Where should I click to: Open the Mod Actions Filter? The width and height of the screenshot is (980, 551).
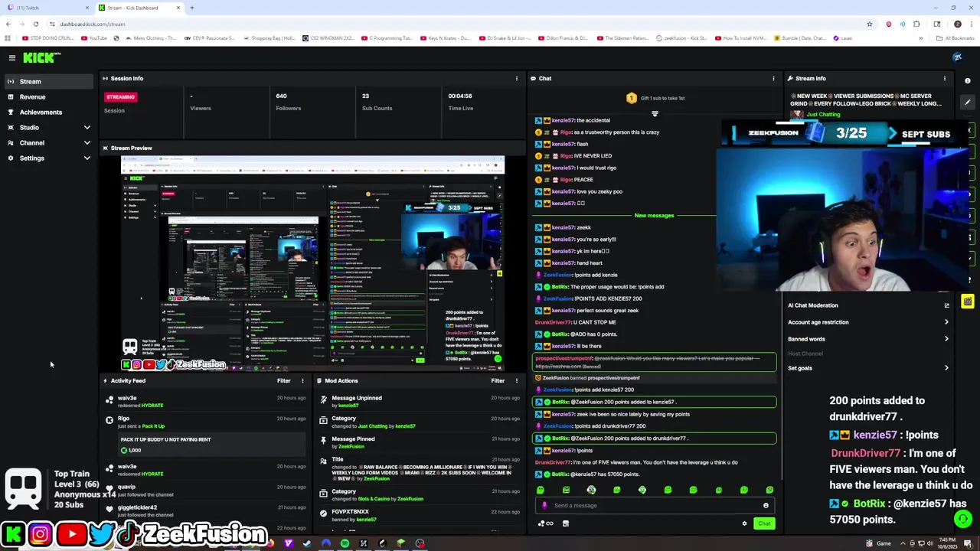coord(498,380)
